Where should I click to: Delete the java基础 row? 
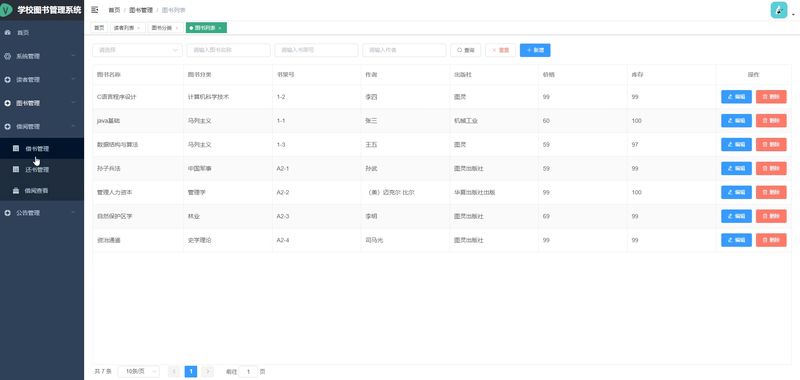click(x=771, y=121)
